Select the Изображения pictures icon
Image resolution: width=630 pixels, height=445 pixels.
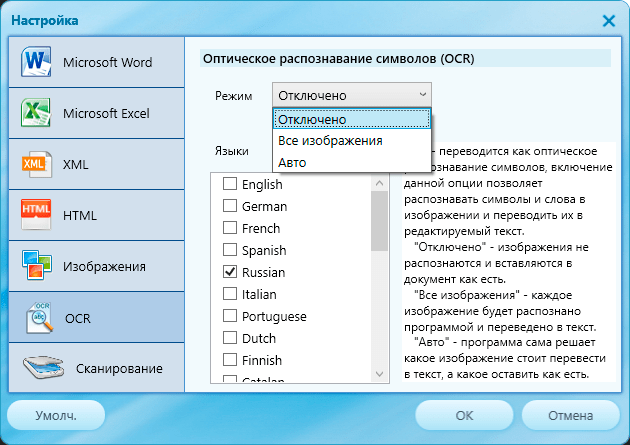[x=37, y=265]
